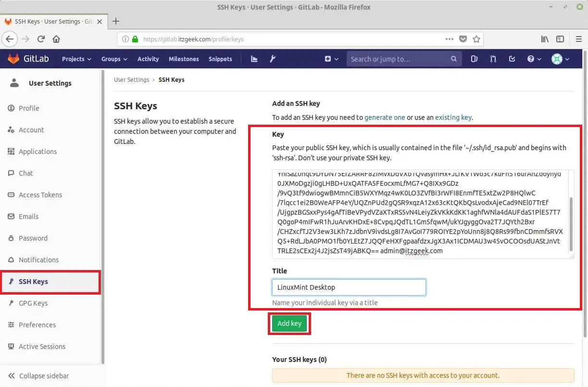Click the 'Your SSH keys (0)' heading
This screenshot has height=387, width=588.
[300, 359]
